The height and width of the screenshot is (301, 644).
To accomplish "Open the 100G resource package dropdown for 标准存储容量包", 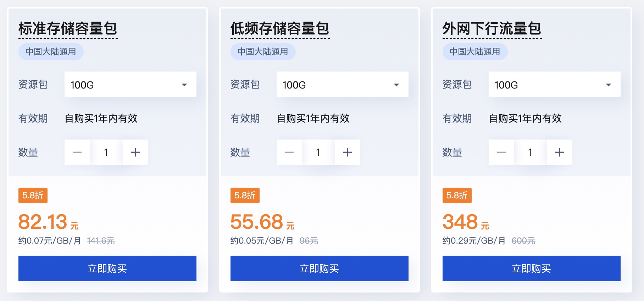I will click(130, 84).
